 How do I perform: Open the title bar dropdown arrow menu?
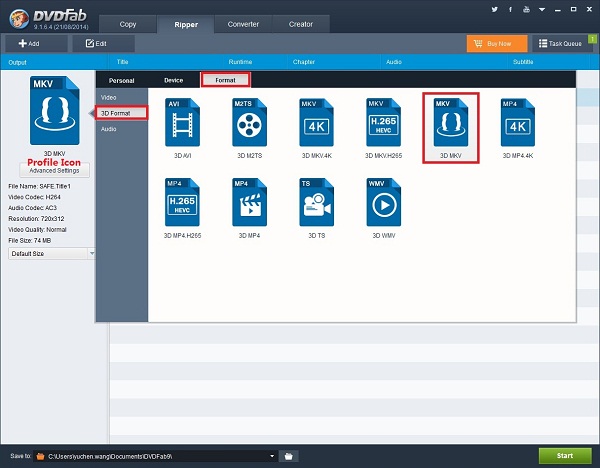pyautogui.click(x=542, y=10)
